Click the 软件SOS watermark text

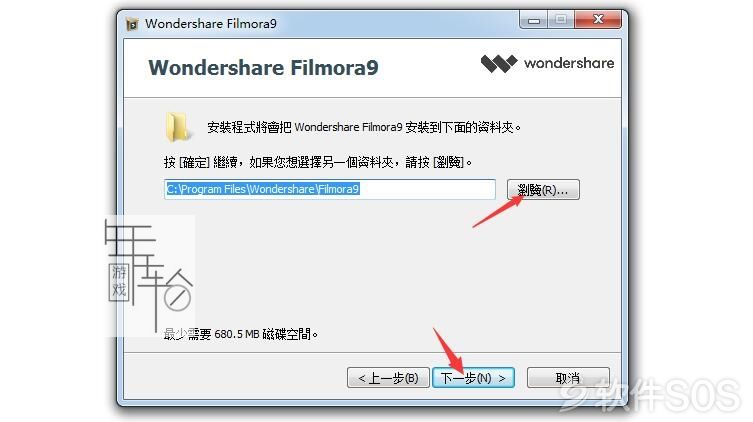652,396
